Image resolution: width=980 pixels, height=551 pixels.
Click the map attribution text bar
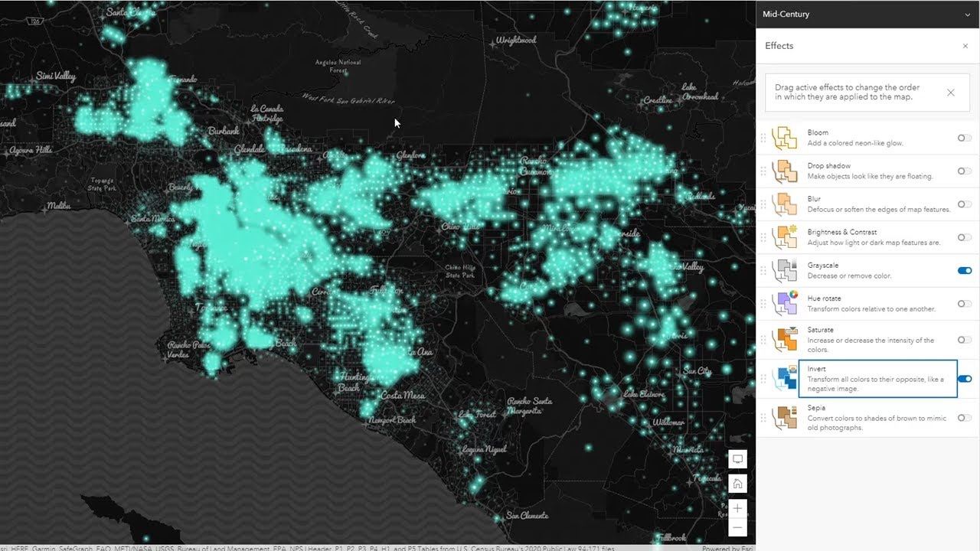[x=307, y=548]
